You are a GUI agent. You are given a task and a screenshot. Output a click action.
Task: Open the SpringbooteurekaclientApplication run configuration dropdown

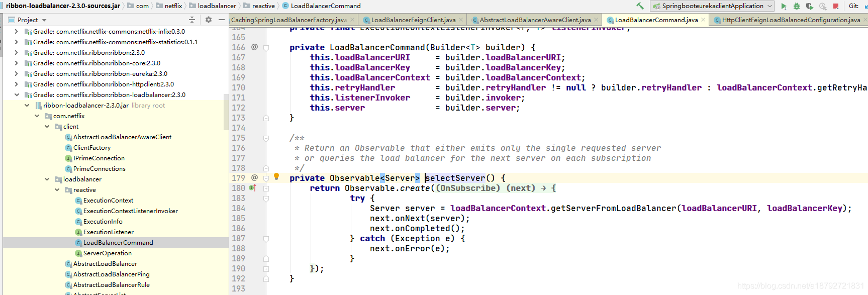click(x=712, y=6)
